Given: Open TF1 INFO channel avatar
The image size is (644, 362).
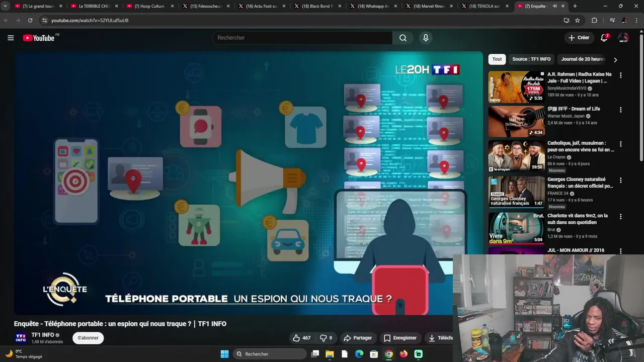Looking at the screenshot, I should coord(21,338).
